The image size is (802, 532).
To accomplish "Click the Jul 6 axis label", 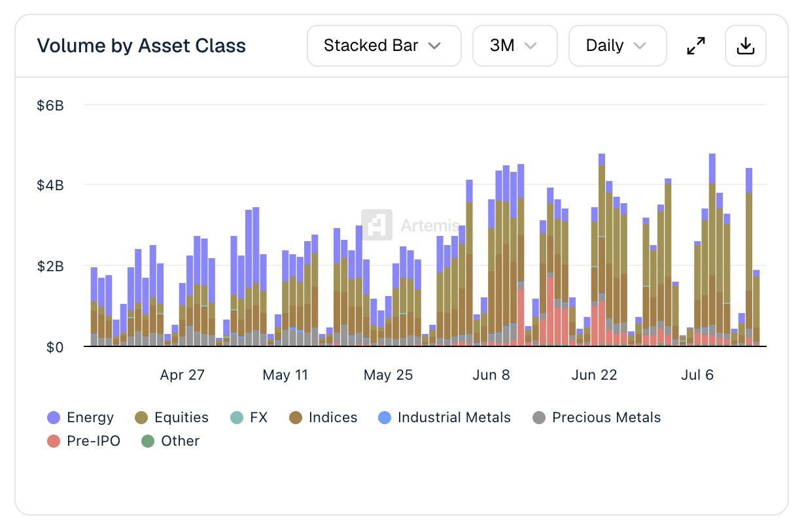I will 697,375.
